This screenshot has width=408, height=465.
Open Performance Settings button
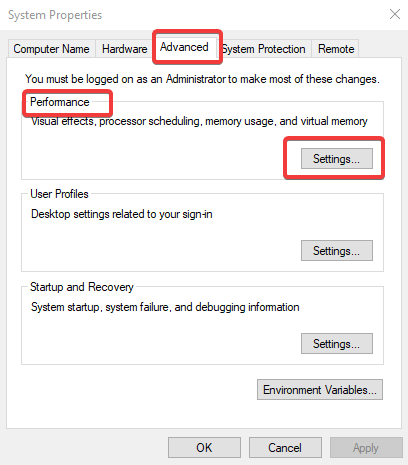337,159
